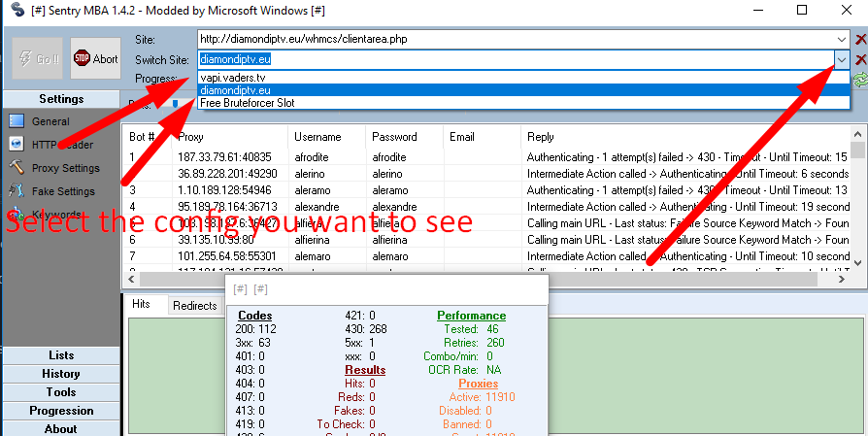Click the green refresh icon at the far right
Image resolution: width=868 pixels, height=436 pixels.
tap(860, 79)
